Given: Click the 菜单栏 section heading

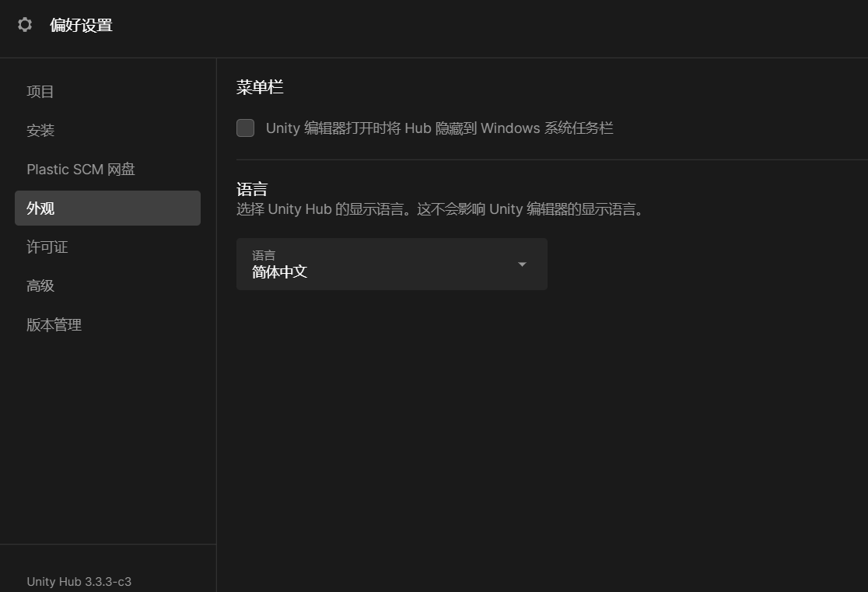Looking at the screenshot, I should click(x=260, y=86).
